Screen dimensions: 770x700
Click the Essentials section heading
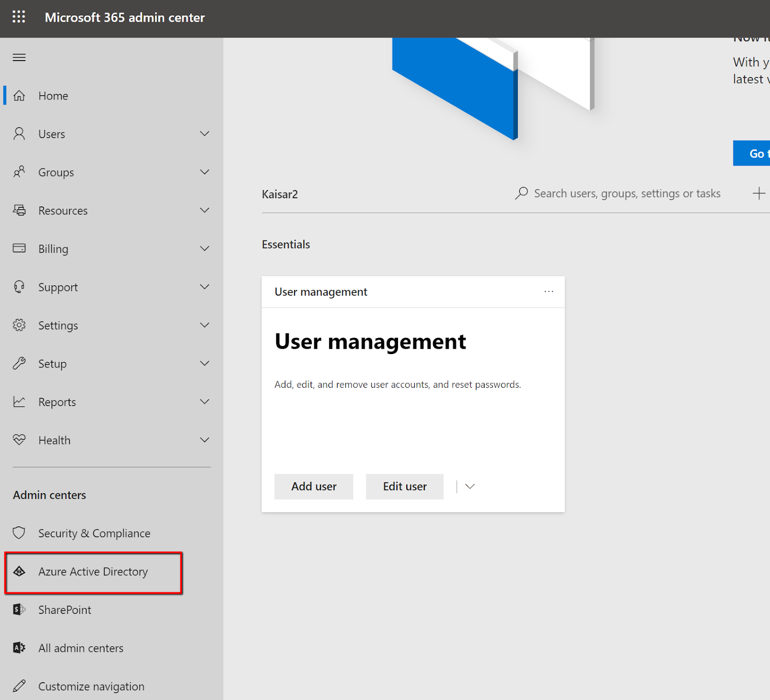(286, 244)
